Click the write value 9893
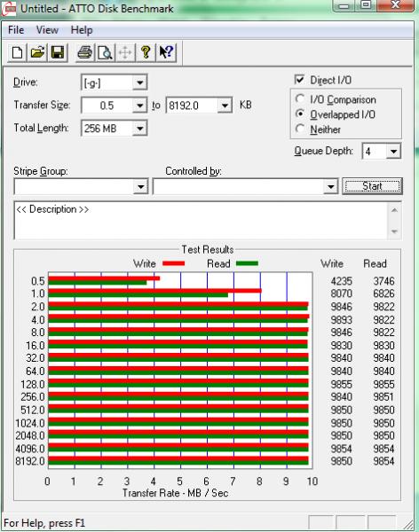The height and width of the screenshot is (532, 419). point(341,319)
